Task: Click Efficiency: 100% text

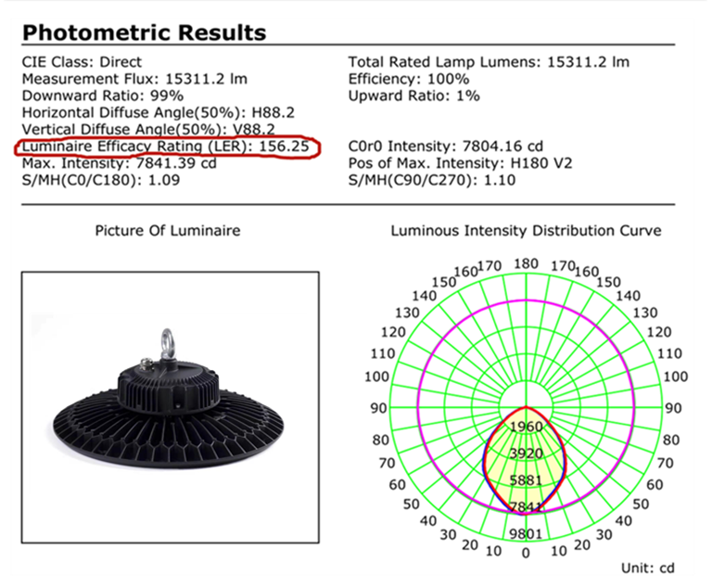Action: 409,79
